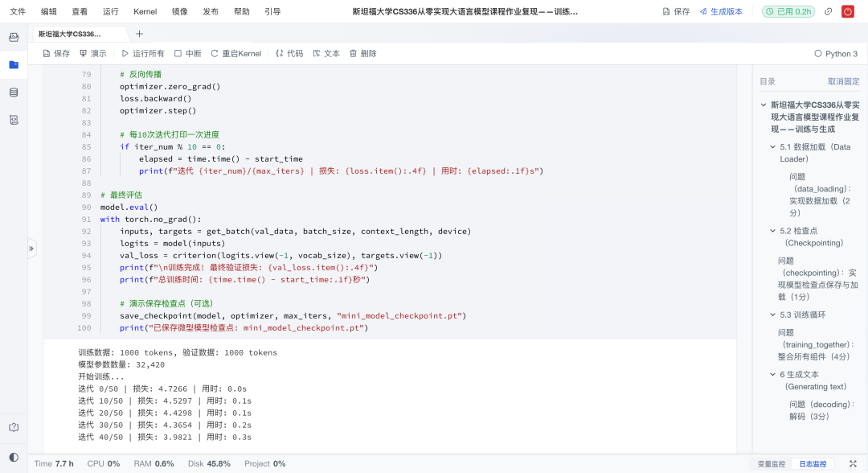Screen dimensions: 868x473
Task: Save the notebook with 保存
Action: [x=56, y=53]
